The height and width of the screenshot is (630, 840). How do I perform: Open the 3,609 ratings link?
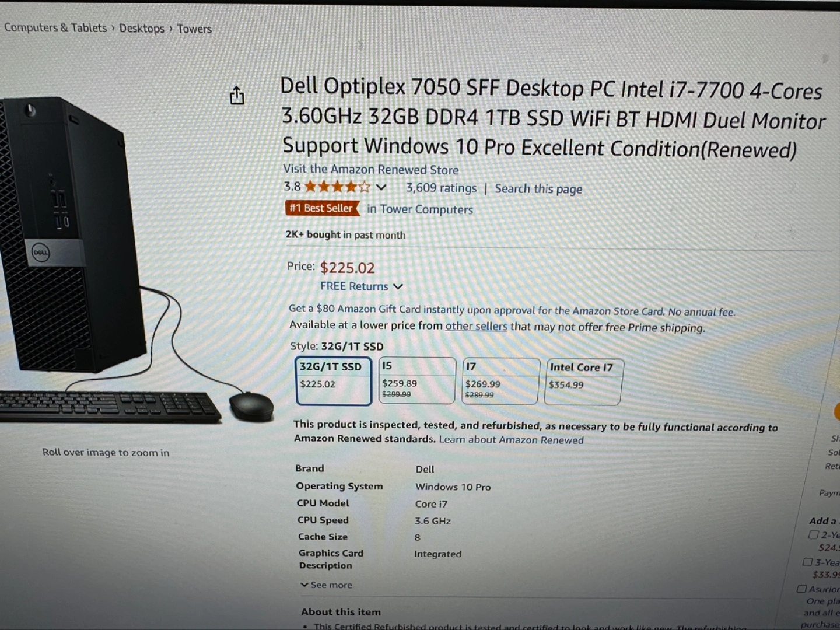[x=441, y=188]
